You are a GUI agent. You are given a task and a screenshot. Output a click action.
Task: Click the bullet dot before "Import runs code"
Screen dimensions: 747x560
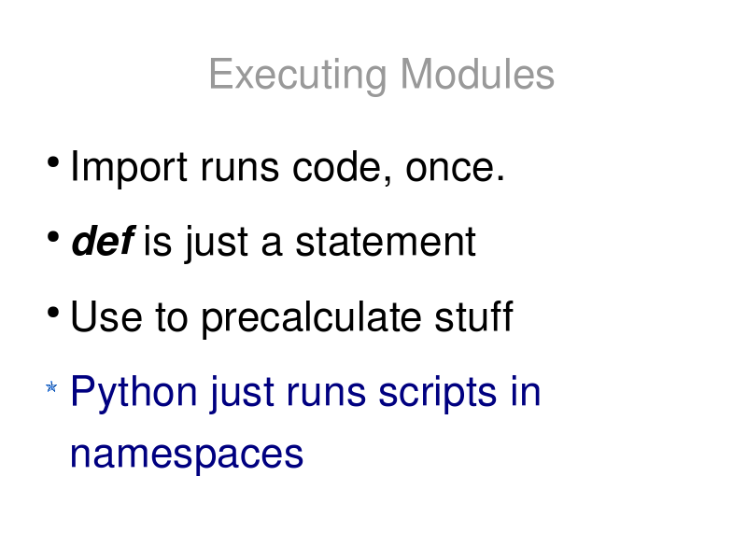[53, 161]
